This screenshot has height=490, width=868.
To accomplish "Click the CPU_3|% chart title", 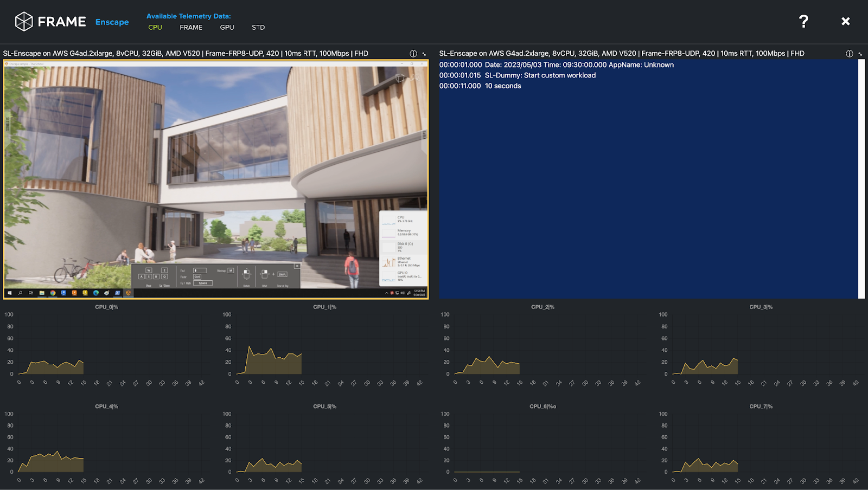I will point(761,307).
